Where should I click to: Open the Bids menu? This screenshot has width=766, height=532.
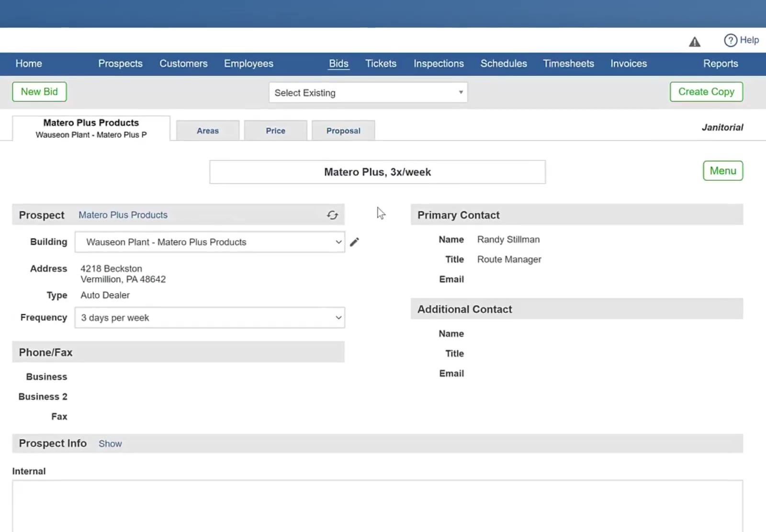(338, 64)
